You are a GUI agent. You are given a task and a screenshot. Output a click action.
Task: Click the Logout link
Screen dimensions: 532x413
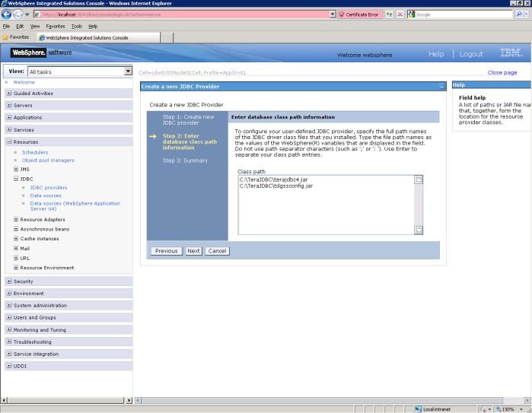(x=471, y=54)
